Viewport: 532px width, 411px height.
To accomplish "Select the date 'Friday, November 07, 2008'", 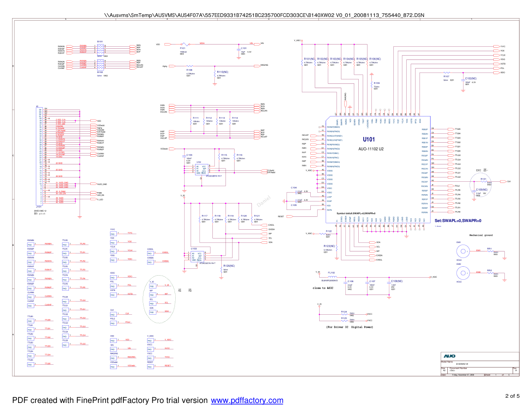I will click(463, 375).
